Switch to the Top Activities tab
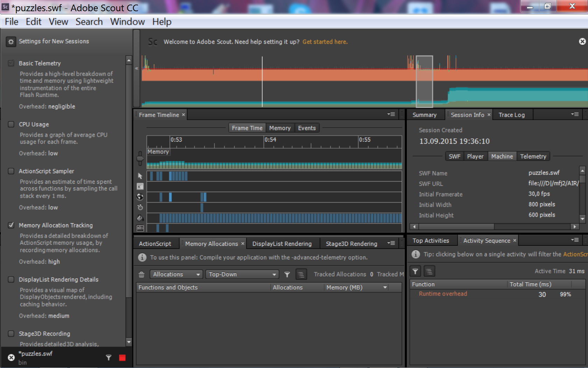 431,241
